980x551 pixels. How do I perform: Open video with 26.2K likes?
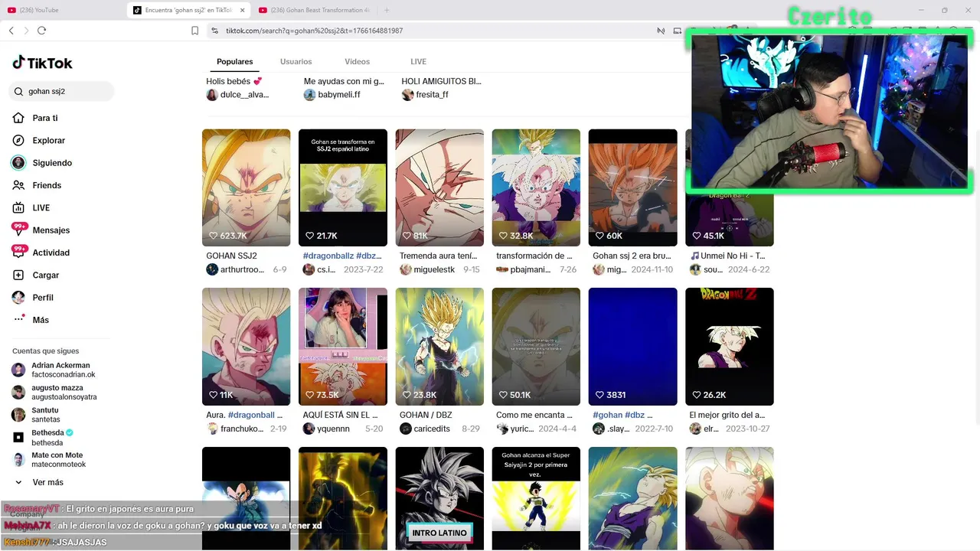(x=729, y=347)
